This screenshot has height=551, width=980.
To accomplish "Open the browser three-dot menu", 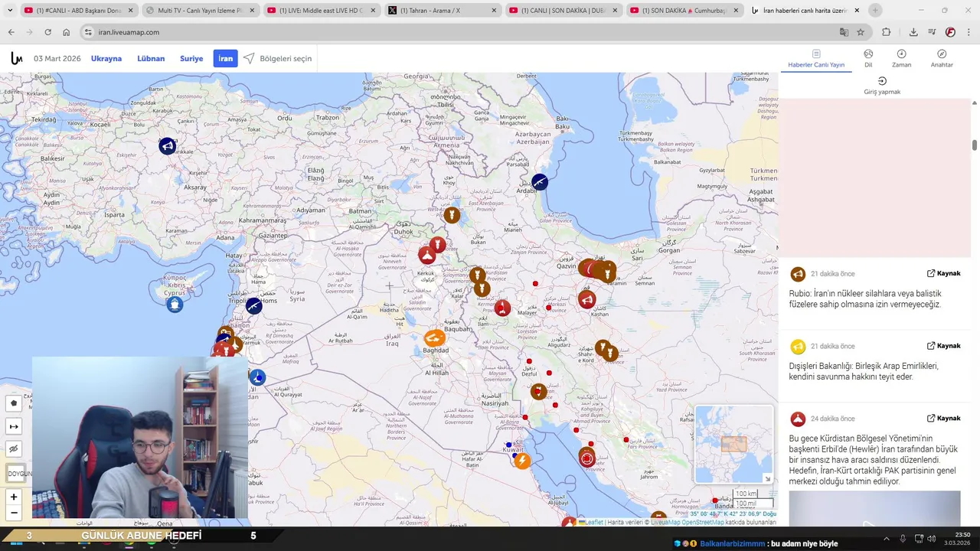I will (969, 32).
